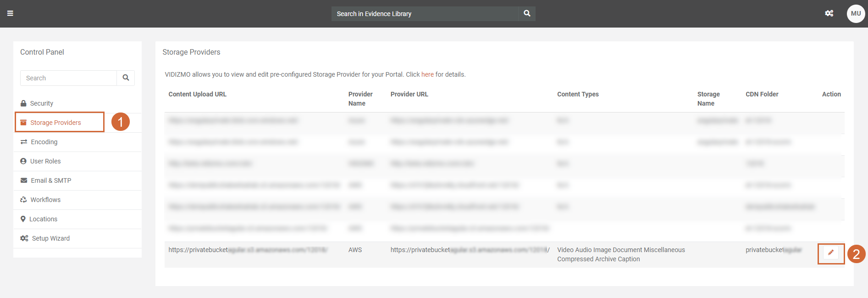Select Storage Providers in the sidebar
Screen dimensions: 868x298
55,123
